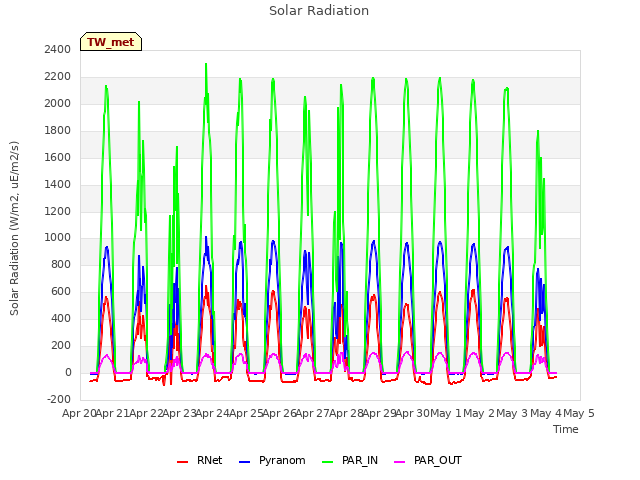Click the TW_met annotation label

click(x=111, y=42)
